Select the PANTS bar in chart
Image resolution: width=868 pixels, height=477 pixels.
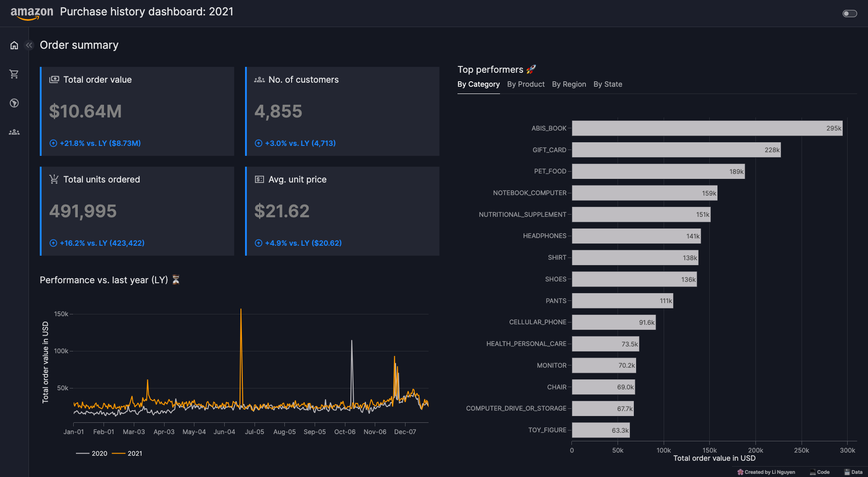click(x=623, y=301)
